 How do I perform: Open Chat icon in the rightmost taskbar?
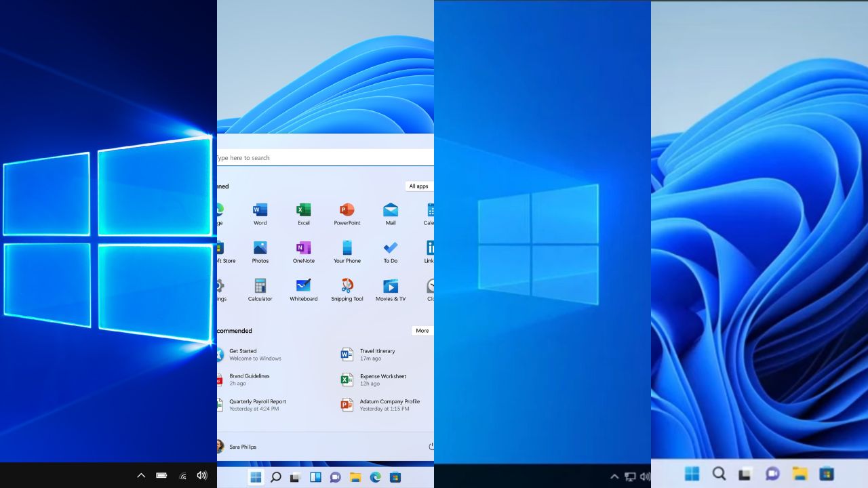click(x=772, y=474)
